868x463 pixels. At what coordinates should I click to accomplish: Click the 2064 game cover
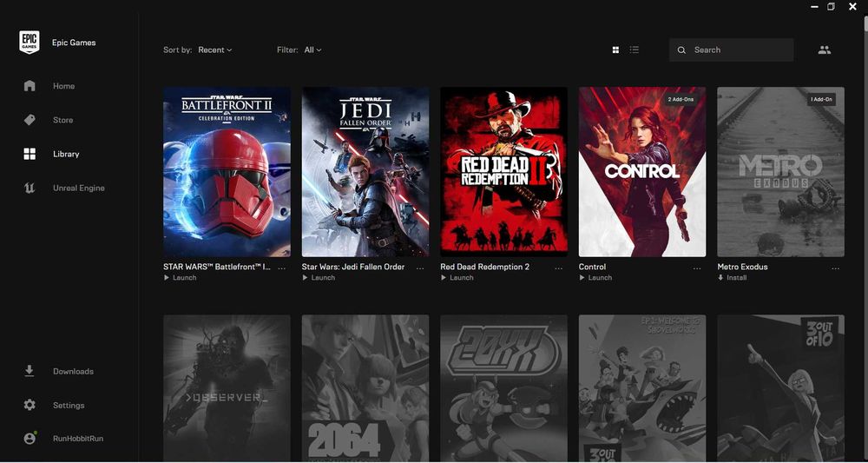click(365, 388)
